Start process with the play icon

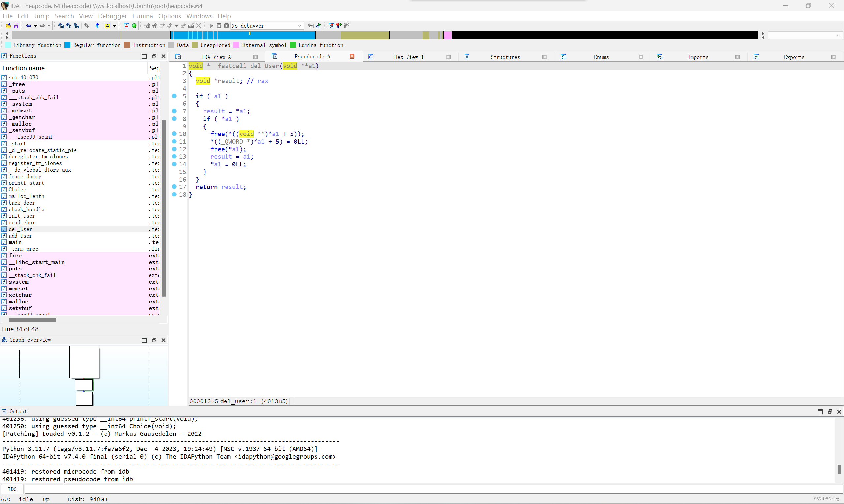pyautogui.click(x=211, y=26)
